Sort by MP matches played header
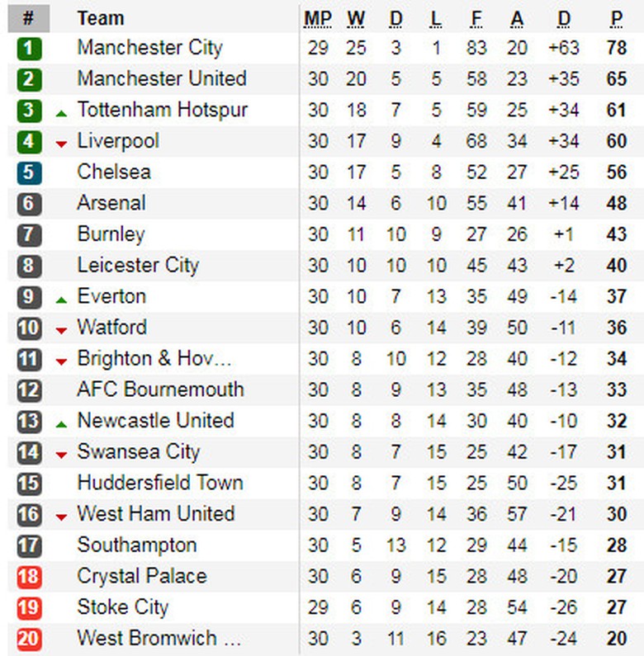 (318, 18)
